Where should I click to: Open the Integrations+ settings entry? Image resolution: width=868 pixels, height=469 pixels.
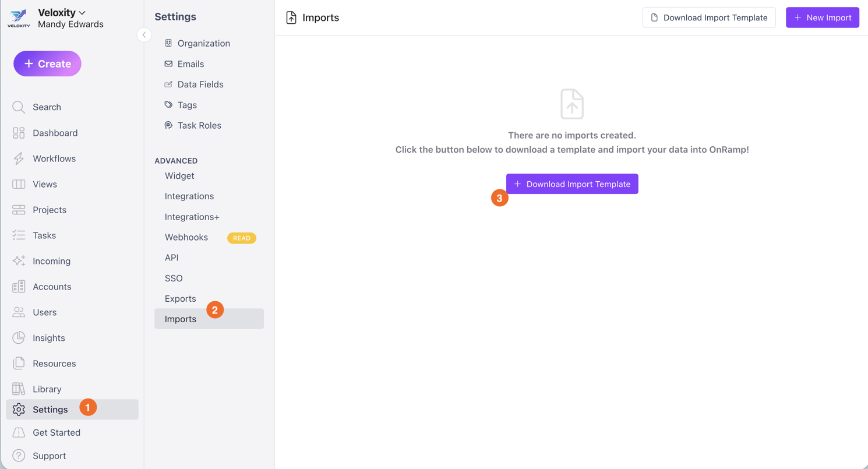pyautogui.click(x=192, y=217)
